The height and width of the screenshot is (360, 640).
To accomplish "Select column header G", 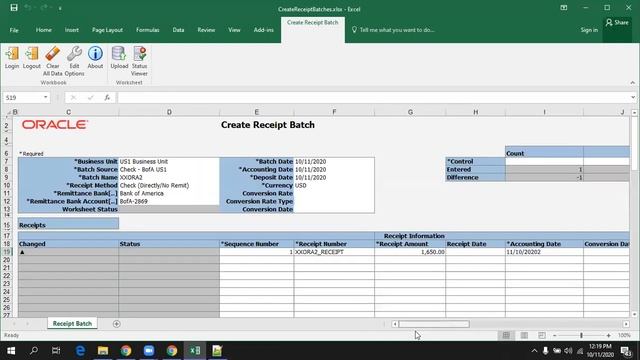I will (410, 112).
